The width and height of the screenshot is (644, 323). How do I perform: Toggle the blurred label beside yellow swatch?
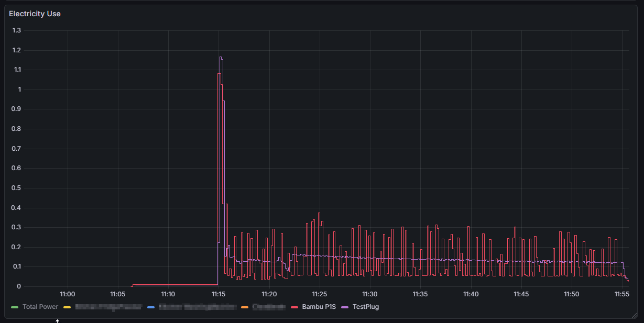pyautogui.click(x=108, y=307)
